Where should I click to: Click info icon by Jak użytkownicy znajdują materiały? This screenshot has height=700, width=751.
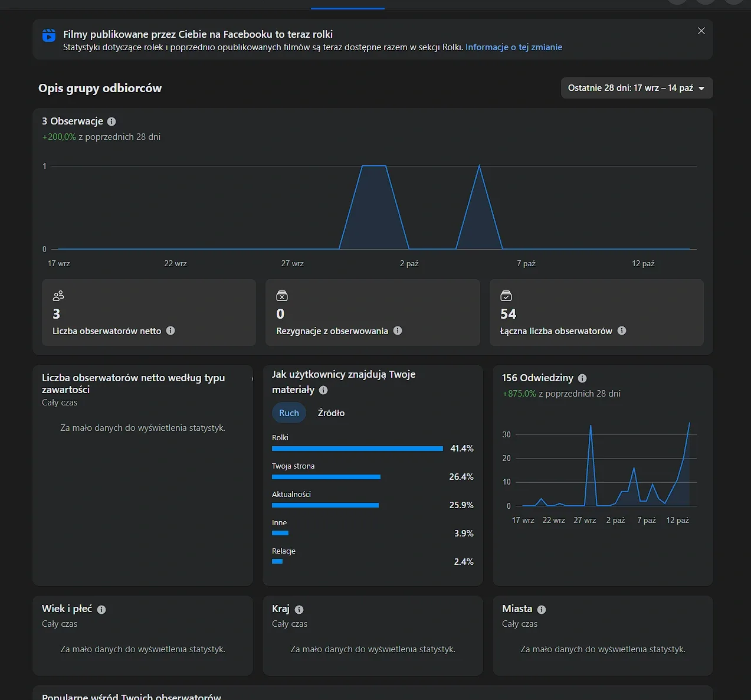point(323,390)
